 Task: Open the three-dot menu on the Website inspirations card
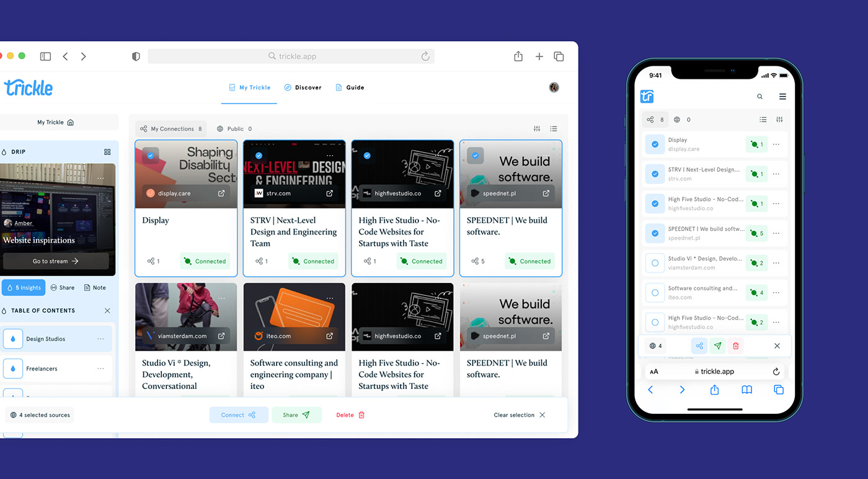[100, 179]
